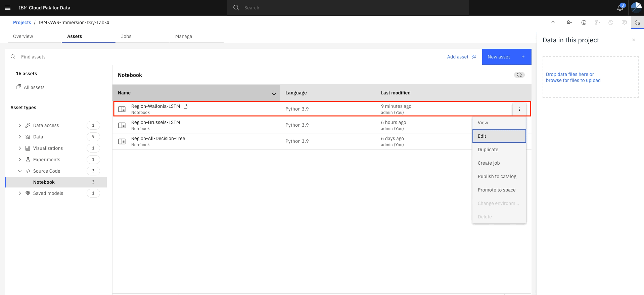644x295 pixels.
Task: Open the hamburger navigation menu
Action: [8, 8]
